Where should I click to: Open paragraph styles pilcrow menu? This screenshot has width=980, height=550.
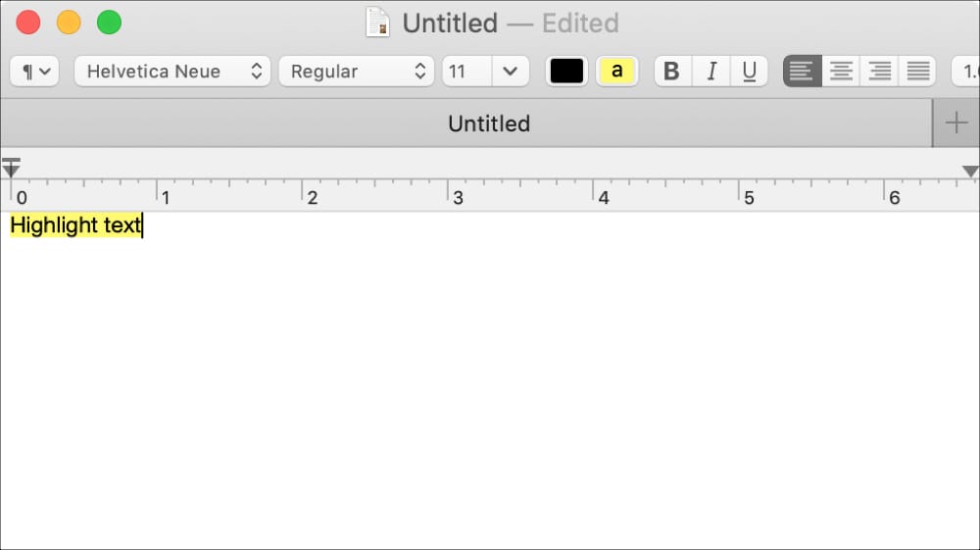(35, 72)
